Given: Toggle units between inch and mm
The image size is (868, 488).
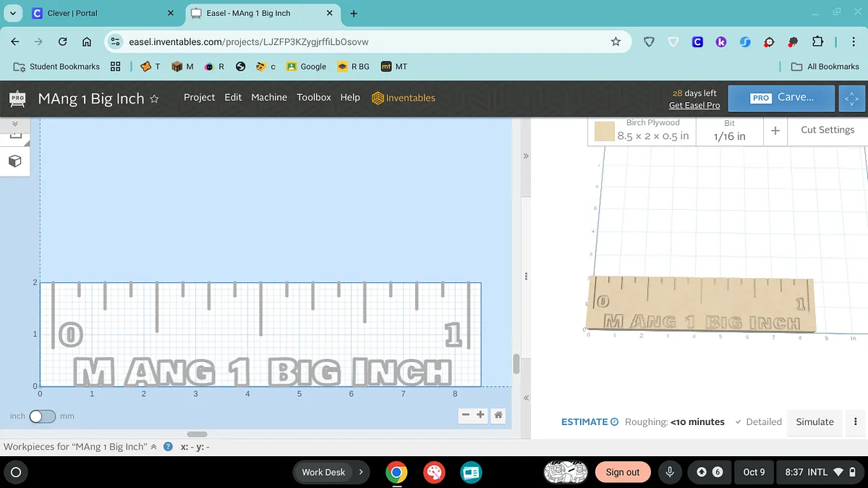Looking at the screenshot, I should point(42,416).
